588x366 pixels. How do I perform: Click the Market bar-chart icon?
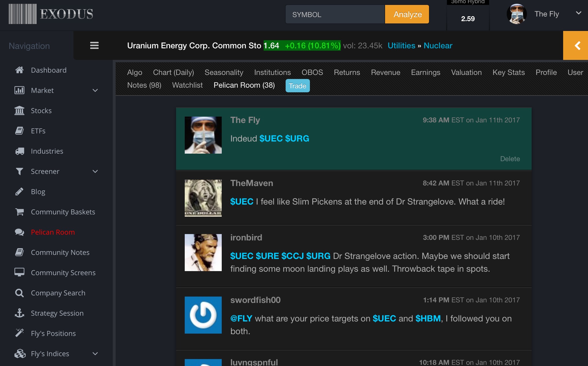tap(19, 90)
